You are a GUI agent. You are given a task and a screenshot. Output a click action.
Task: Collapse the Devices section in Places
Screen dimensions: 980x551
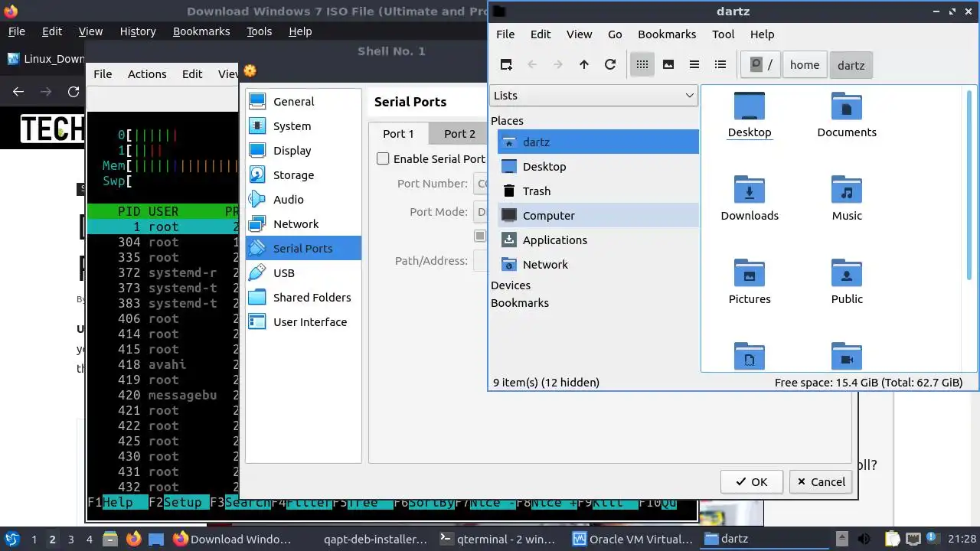pos(511,285)
